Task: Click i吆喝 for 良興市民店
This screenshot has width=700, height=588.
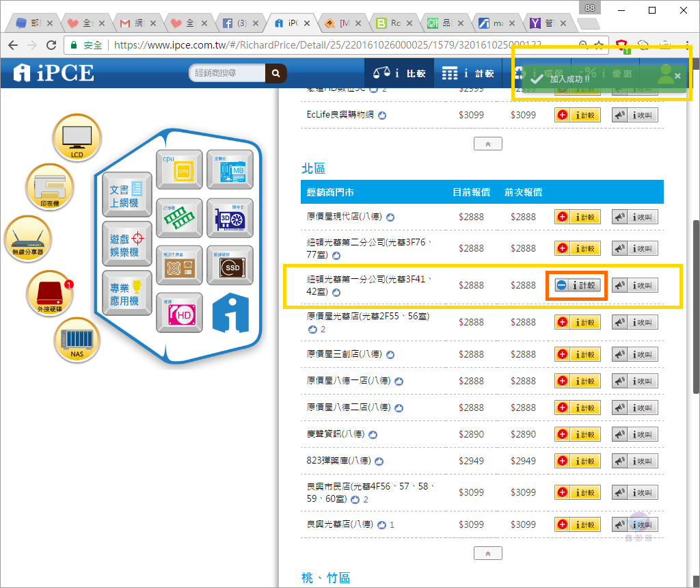Action: click(x=635, y=492)
